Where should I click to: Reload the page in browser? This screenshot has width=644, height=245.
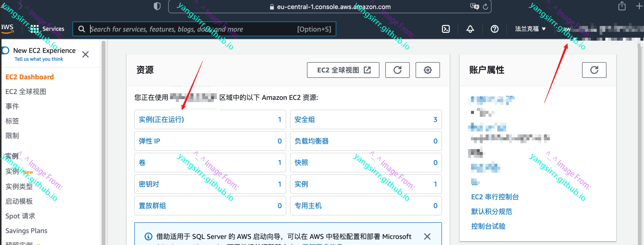[486, 7]
